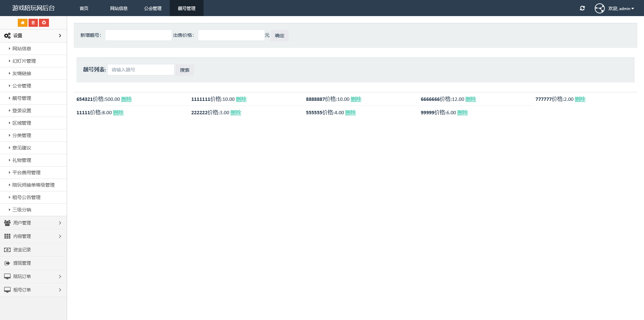Open 资金记录 menu item
Screen dimensions: 644x320
pyautogui.click(x=34, y=250)
